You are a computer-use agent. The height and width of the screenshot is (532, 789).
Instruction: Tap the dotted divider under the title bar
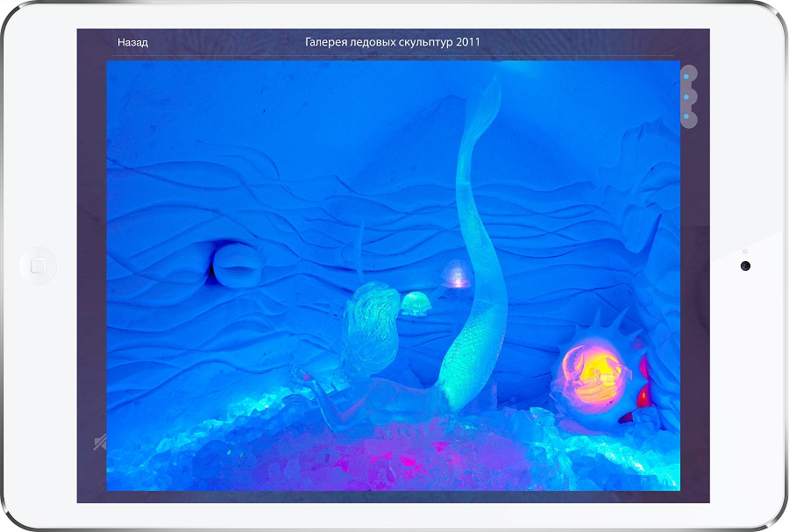click(392, 57)
